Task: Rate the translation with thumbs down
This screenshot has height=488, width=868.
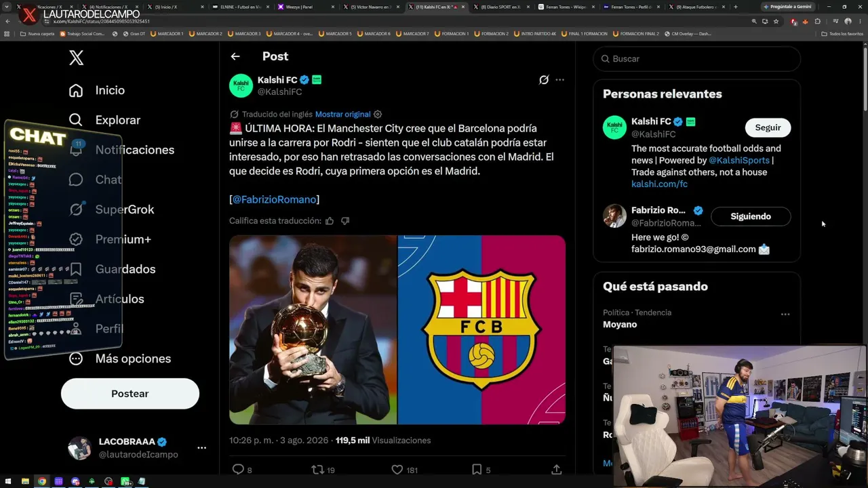Action: pos(345,221)
